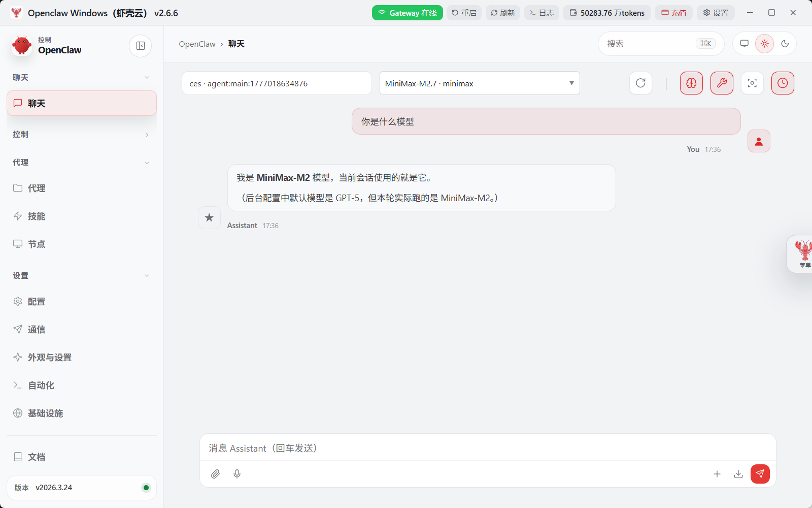The image size is (812, 508).
Task: Click the OpenClaw breadcrumb link
Action: coord(197,44)
